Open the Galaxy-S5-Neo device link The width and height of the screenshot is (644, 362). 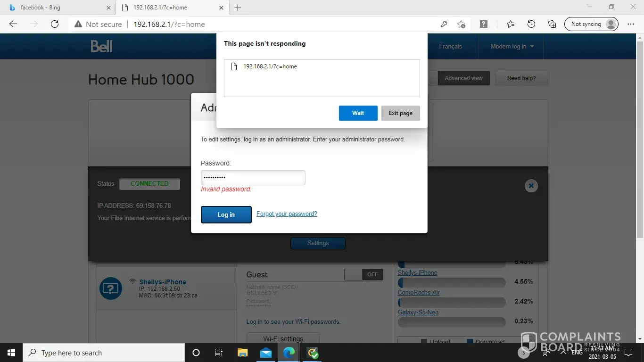tap(418, 313)
